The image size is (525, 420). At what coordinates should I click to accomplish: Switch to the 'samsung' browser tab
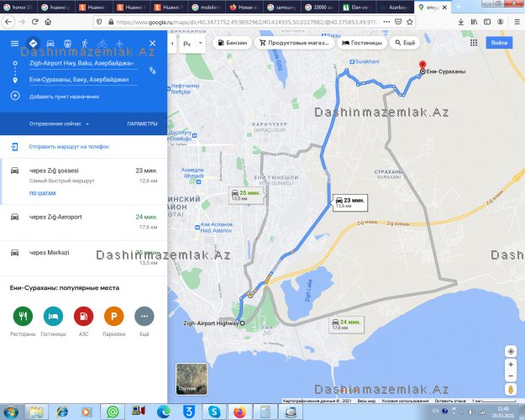tap(283, 7)
